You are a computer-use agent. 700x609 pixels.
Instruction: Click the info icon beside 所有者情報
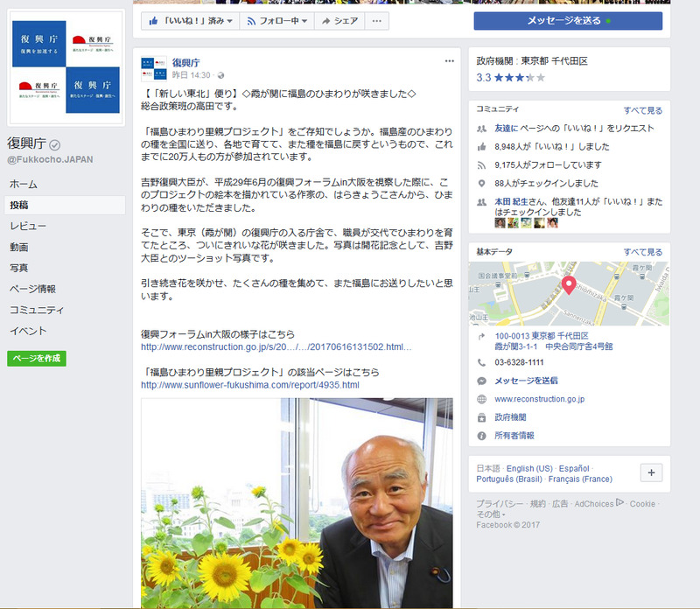click(481, 436)
